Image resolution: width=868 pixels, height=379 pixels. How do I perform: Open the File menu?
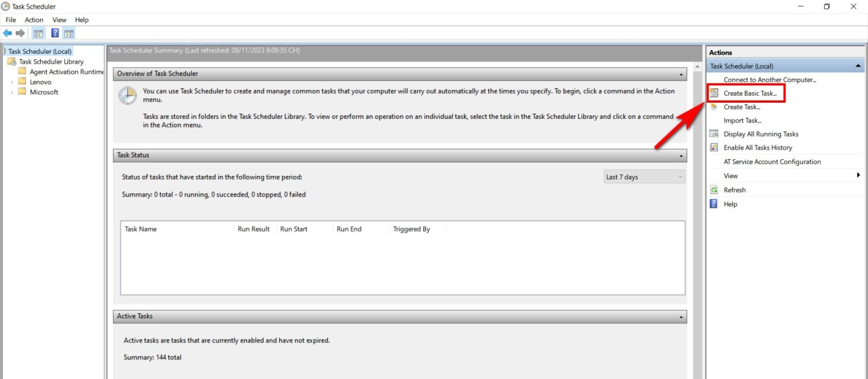point(11,20)
